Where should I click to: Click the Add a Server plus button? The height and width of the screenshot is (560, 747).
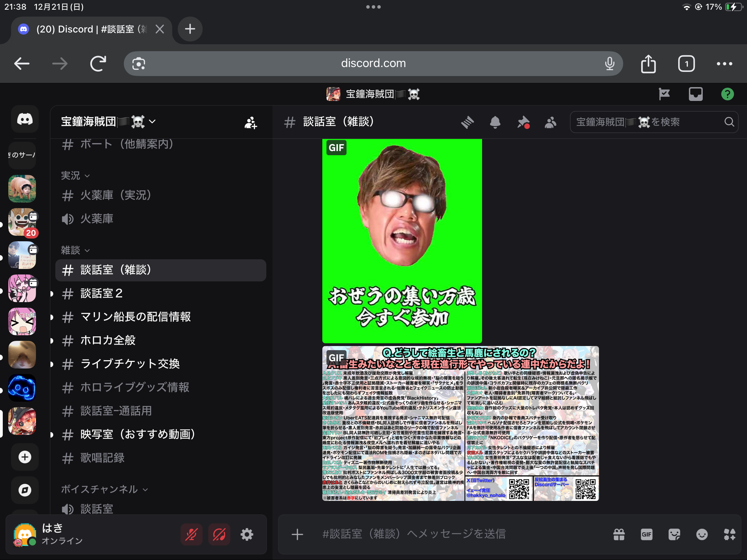(25, 457)
